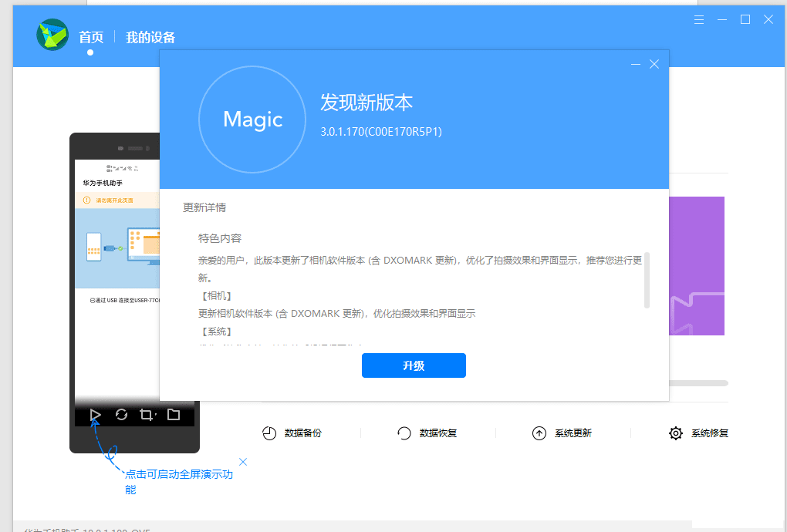Image resolution: width=787 pixels, height=532 pixels.
Task: Click the update details scrollbar thumb
Action: [x=647, y=280]
